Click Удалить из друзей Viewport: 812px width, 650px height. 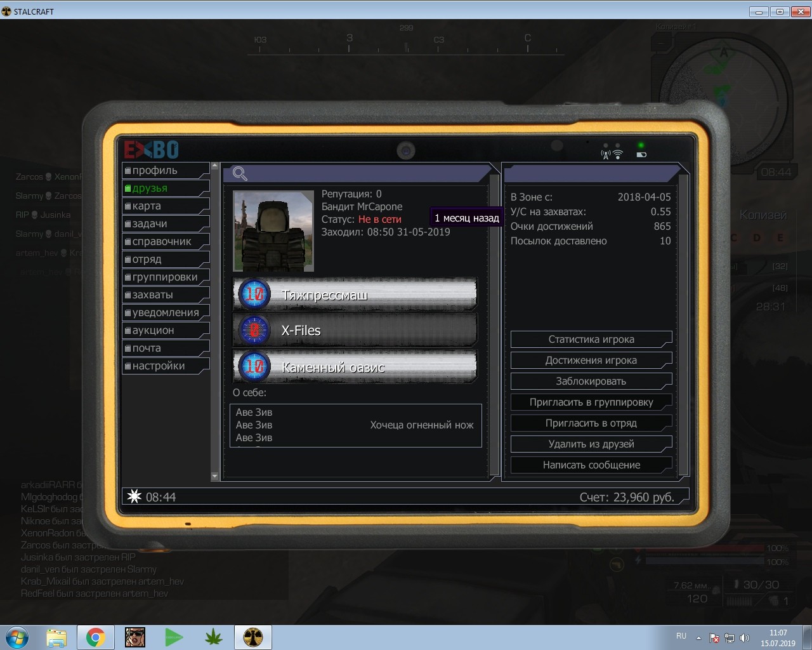(591, 444)
